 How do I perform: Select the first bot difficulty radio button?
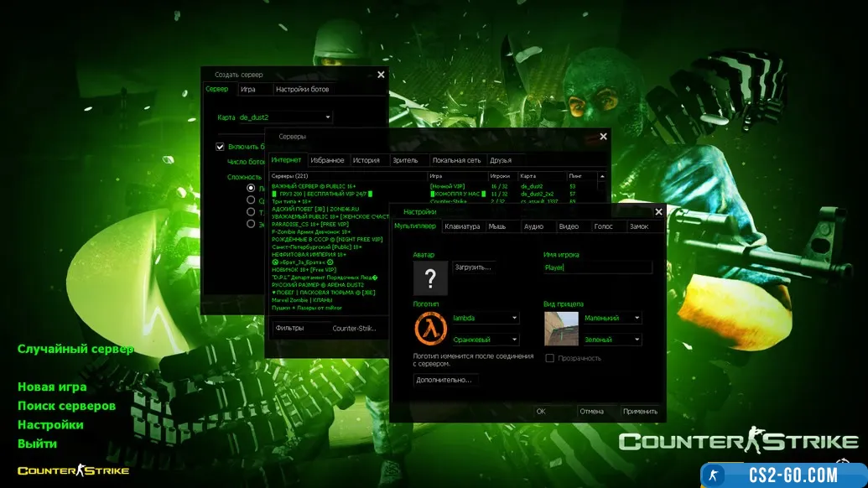point(250,189)
